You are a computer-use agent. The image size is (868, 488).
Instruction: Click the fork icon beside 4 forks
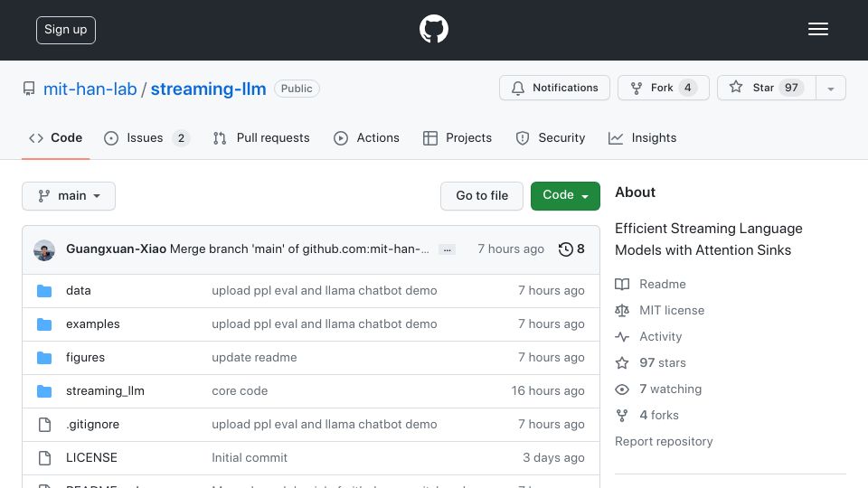coord(622,416)
